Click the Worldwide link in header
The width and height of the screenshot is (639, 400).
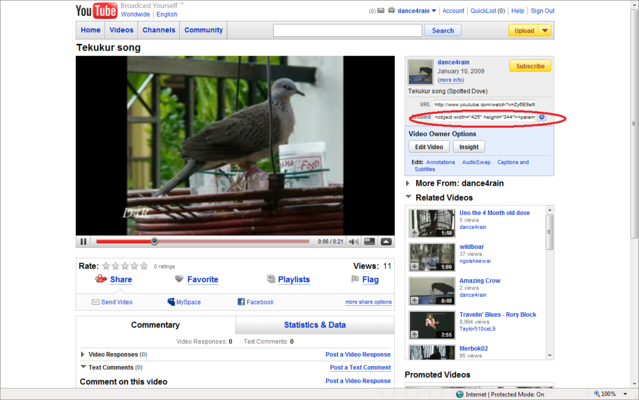click(135, 15)
